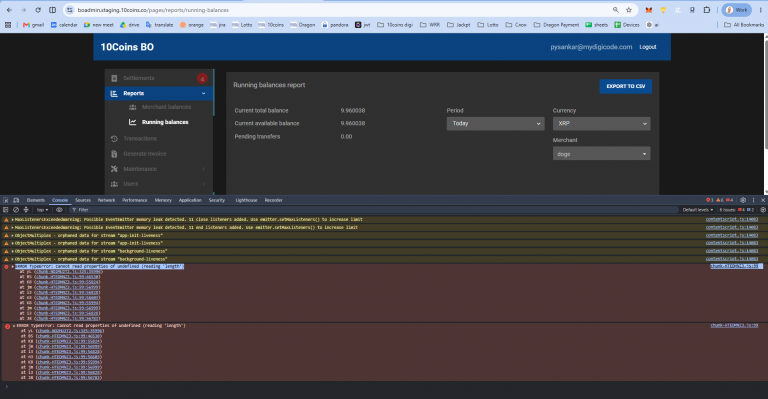Click the Running balances line-chart icon
768x399 pixels.
(132, 122)
